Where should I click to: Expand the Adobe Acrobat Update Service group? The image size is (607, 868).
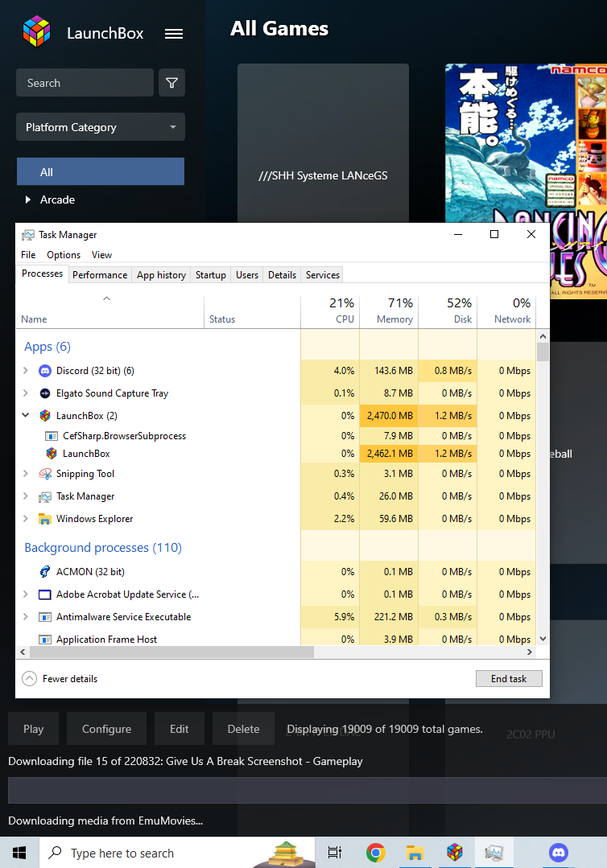26,594
